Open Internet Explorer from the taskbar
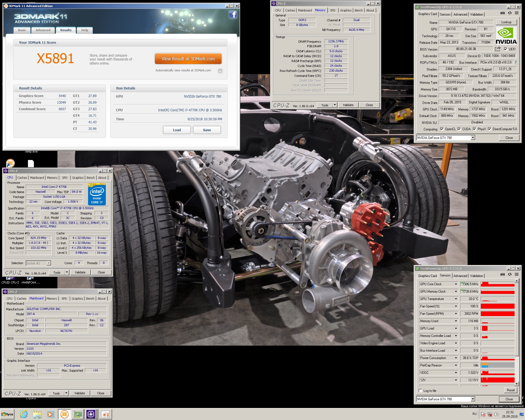The width and height of the screenshot is (525, 420). click(24, 414)
